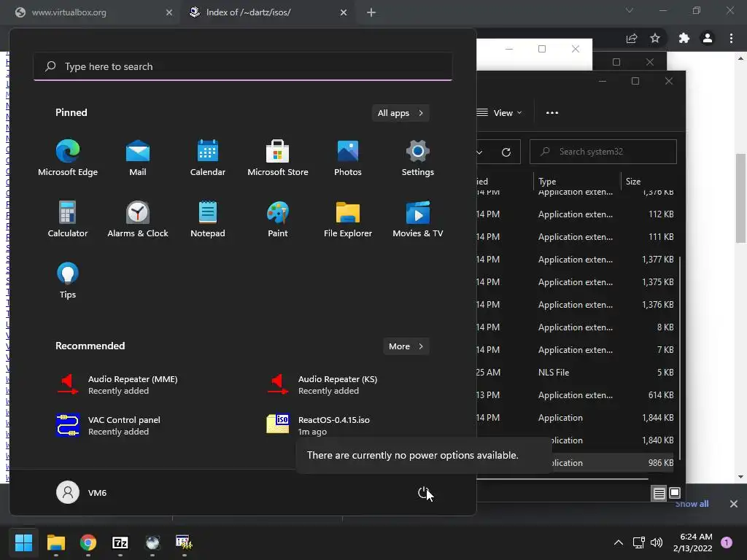Open Settings from pinned apps
The height and width of the screenshot is (560, 747).
(418, 157)
